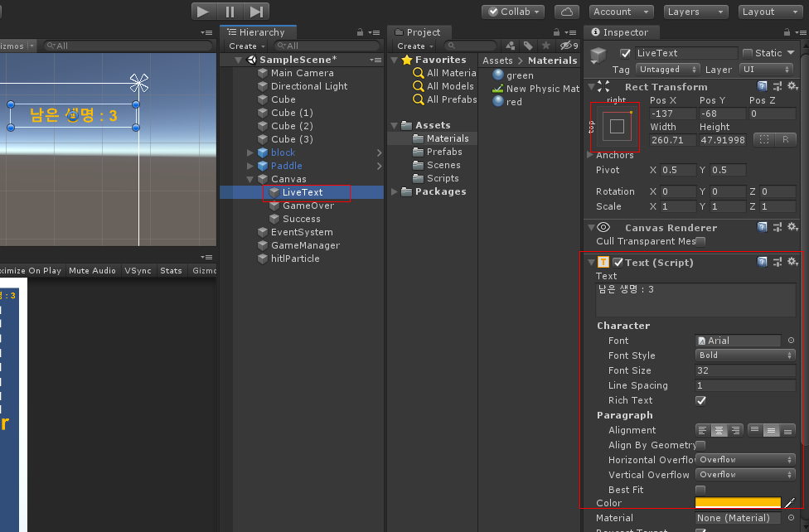The image size is (809, 532).
Task: Collapse the SampleScene tree
Action: 239,60
